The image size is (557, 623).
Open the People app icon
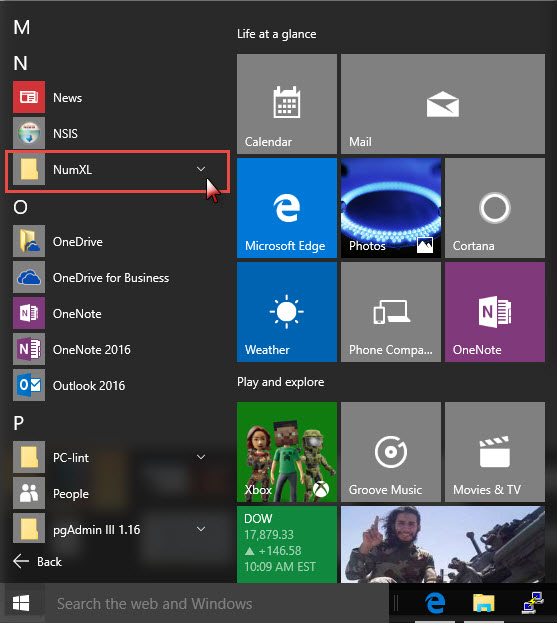[x=29, y=493]
